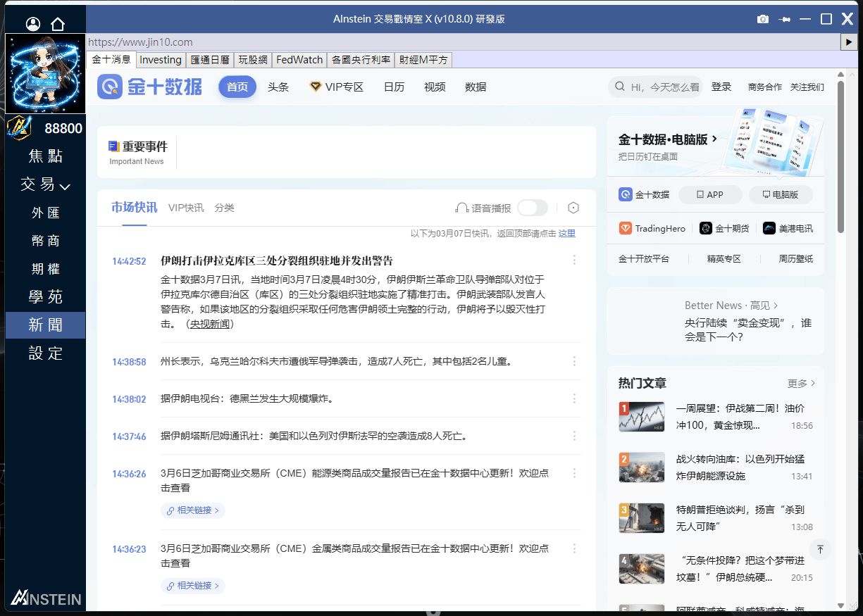Click the hexagon settings icon beside the voice toggle
863x616 pixels.
pyautogui.click(x=573, y=208)
